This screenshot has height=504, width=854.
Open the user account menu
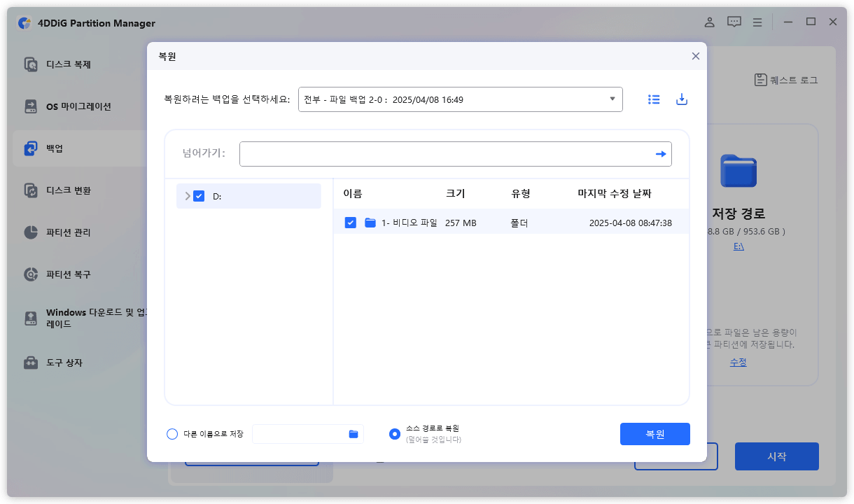(709, 22)
